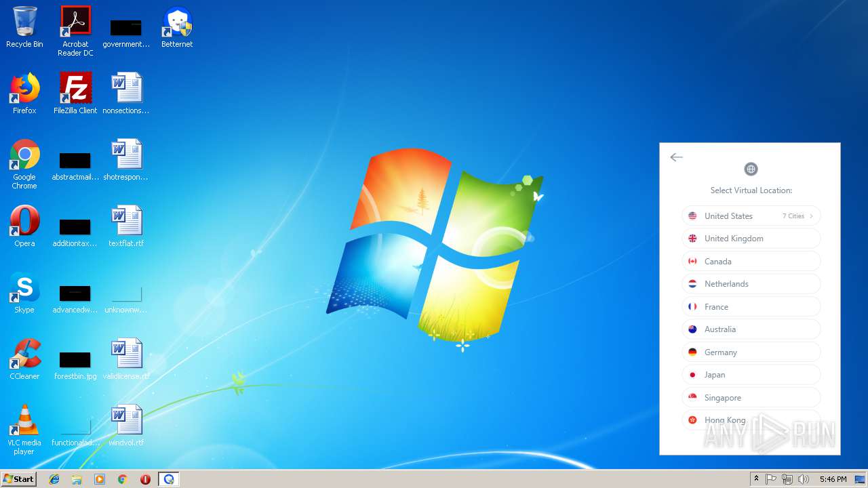Pick Japan from location list
868x488 pixels.
point(751,375)
